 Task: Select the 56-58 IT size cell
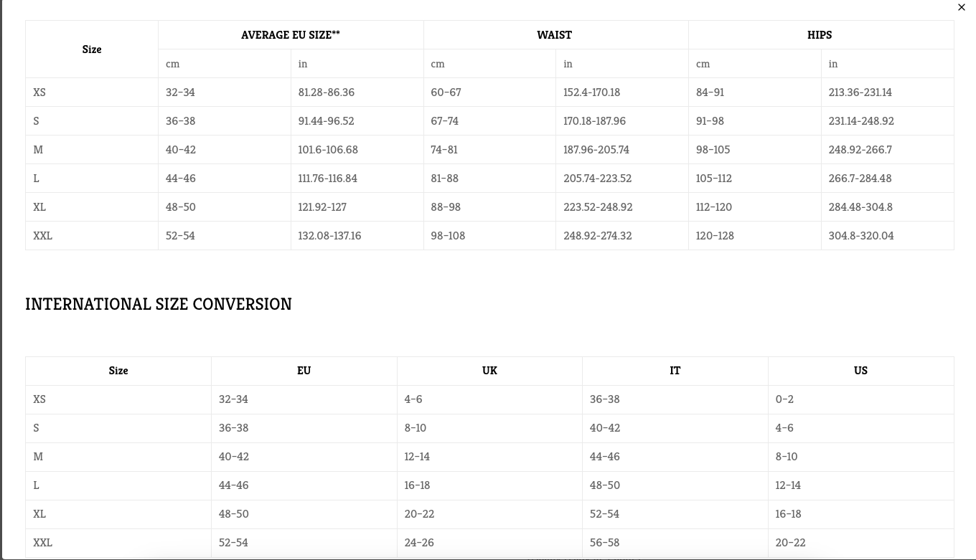tap(604, 543)
